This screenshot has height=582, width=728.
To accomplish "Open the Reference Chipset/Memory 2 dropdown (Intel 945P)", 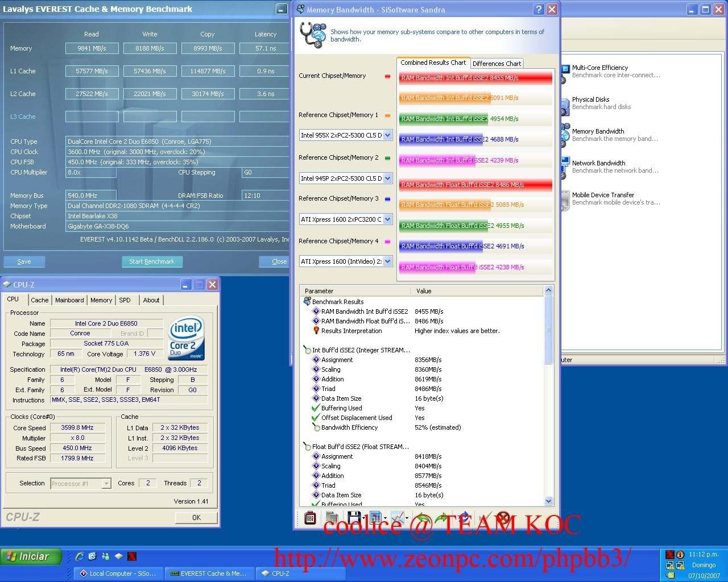I will (x=387, y=178).
